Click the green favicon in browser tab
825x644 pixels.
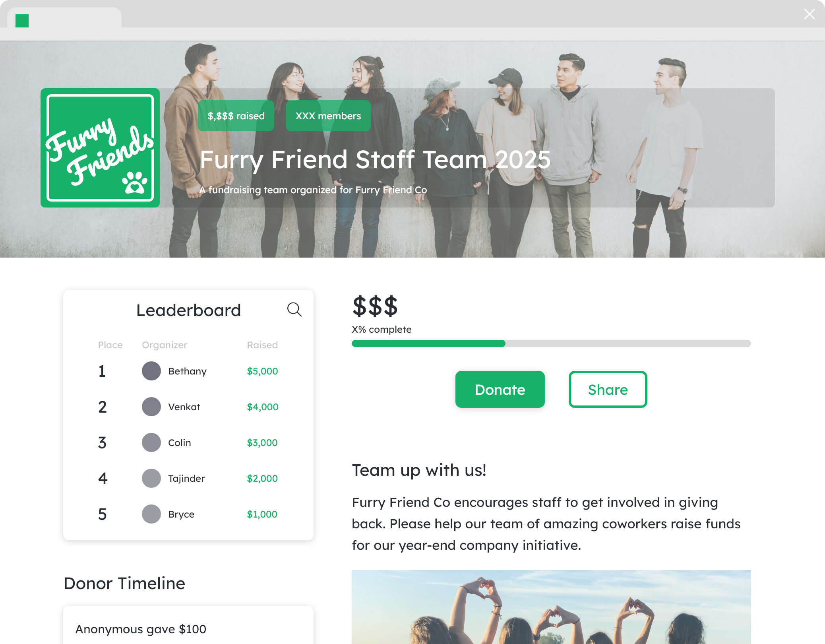point(22,21)
